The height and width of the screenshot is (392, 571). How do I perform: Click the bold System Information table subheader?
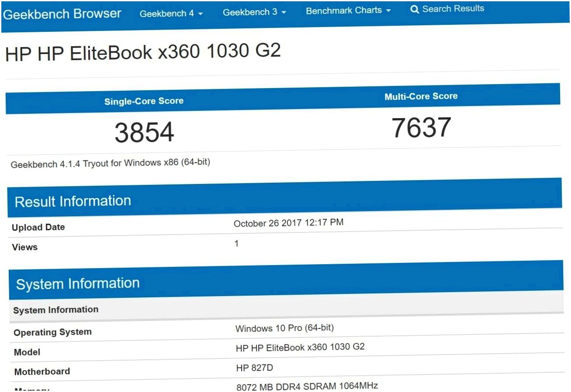tap(56, 310)
